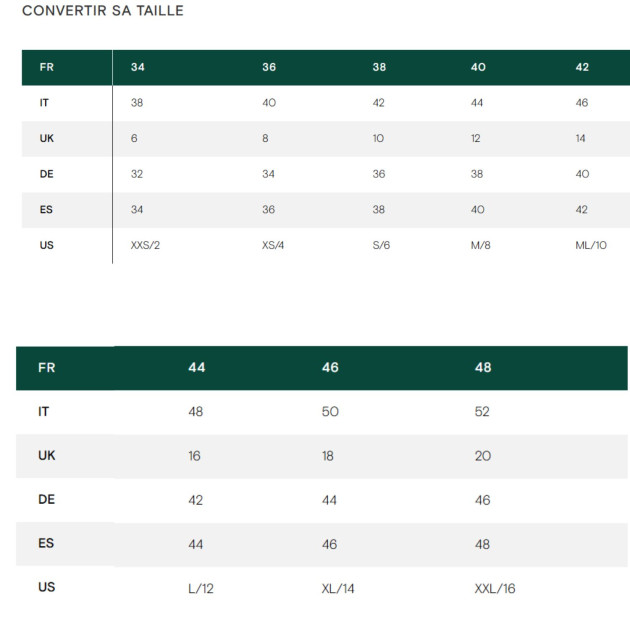Click the L/12 US size cell

(x=201, y=588)
